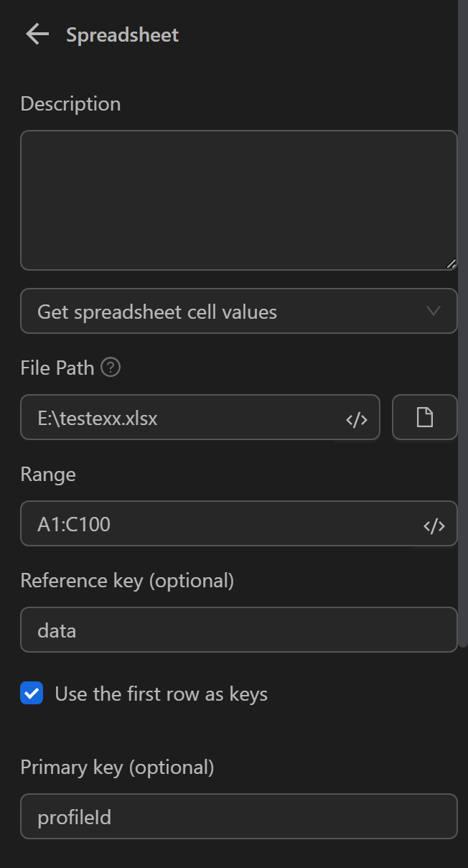468x868 pixels.
Task: Open the file browse button
Action: click(425, 417)
